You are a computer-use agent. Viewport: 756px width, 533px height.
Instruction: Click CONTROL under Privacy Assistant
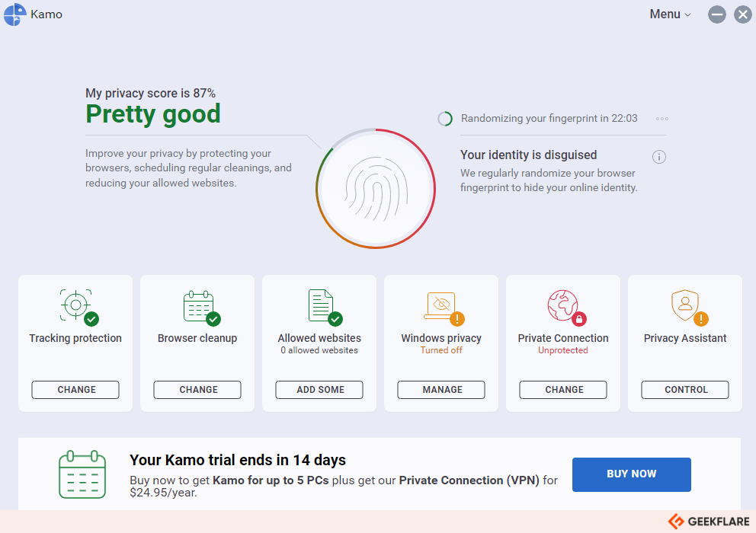tap(685, 389)
